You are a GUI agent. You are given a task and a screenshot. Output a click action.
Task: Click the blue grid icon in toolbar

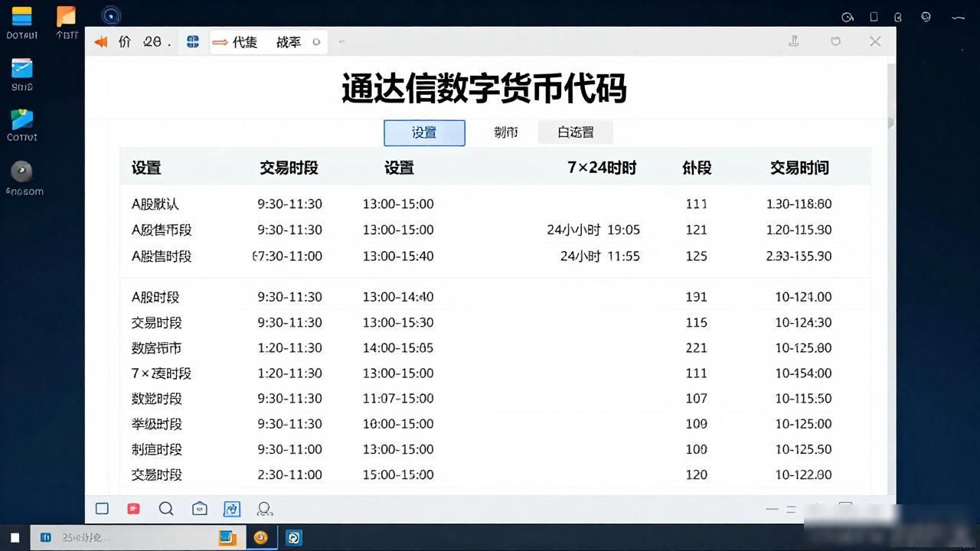(x=193, y=42)
